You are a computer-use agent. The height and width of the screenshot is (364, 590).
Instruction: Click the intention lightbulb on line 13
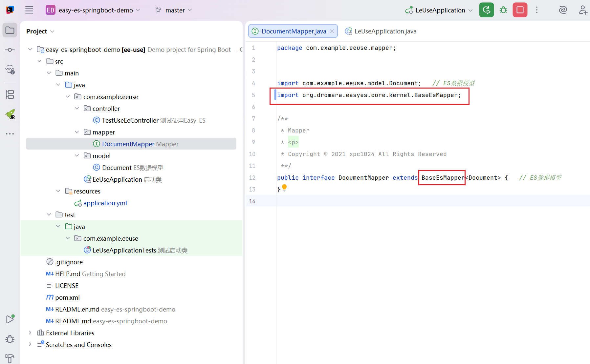(x=284, y=188)
